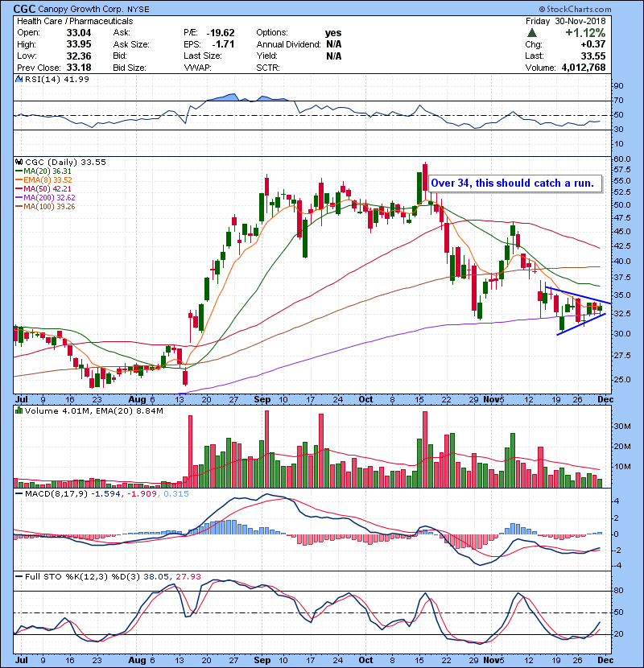Click the 20 label on stochastic axis
The height and width of the screenshot is (668, 644).
[618, 634]
